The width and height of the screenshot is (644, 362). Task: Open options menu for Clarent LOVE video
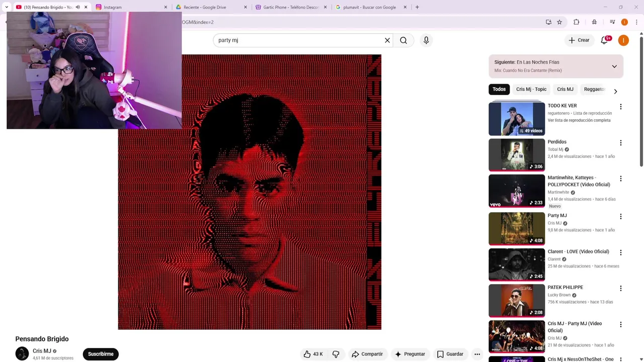(621, 252)
